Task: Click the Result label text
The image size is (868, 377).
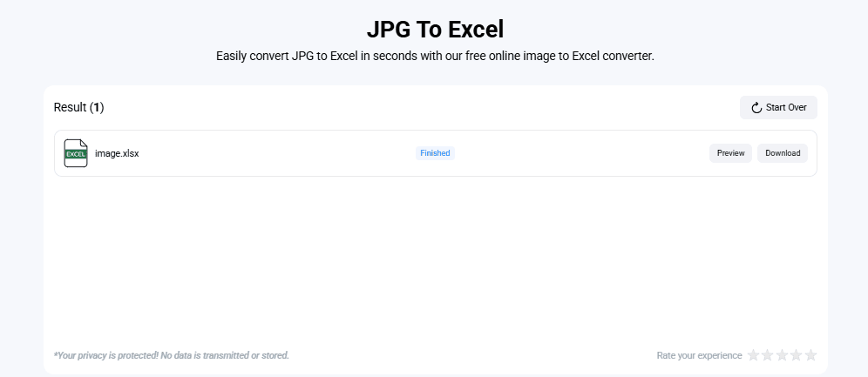Action: pyautogui.click(x=70, y=108)
